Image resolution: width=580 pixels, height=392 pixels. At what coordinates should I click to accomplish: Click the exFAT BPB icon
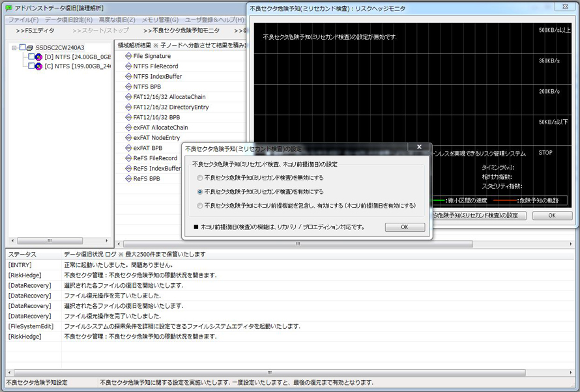(x=128, y=148)
